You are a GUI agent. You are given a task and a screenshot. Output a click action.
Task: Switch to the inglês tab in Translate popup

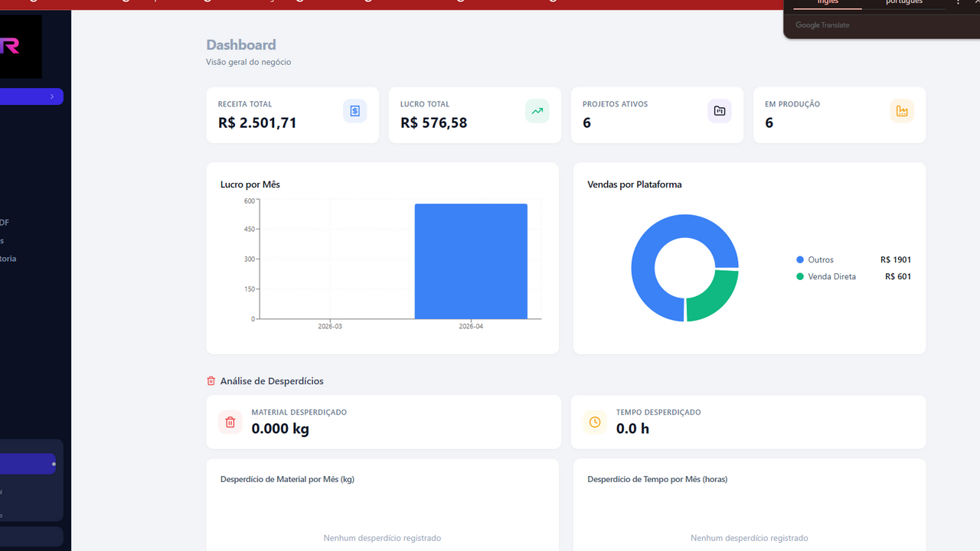click(828, 2)
